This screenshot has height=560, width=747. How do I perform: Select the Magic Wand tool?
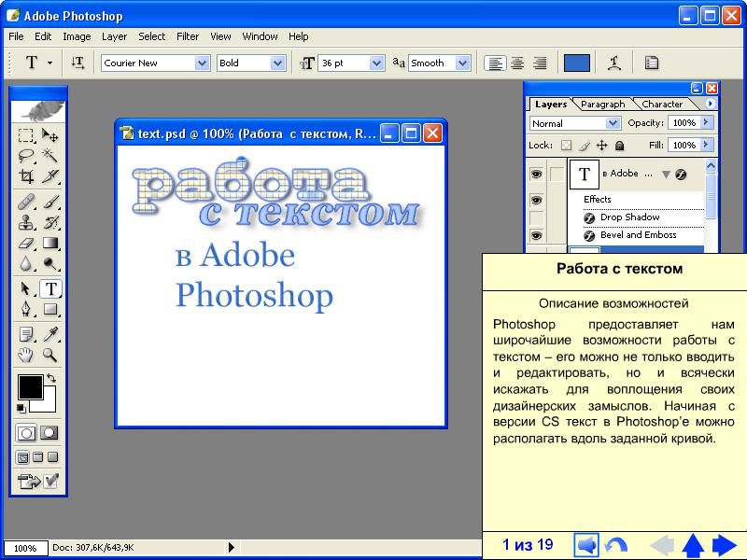[x=50, y=156]
